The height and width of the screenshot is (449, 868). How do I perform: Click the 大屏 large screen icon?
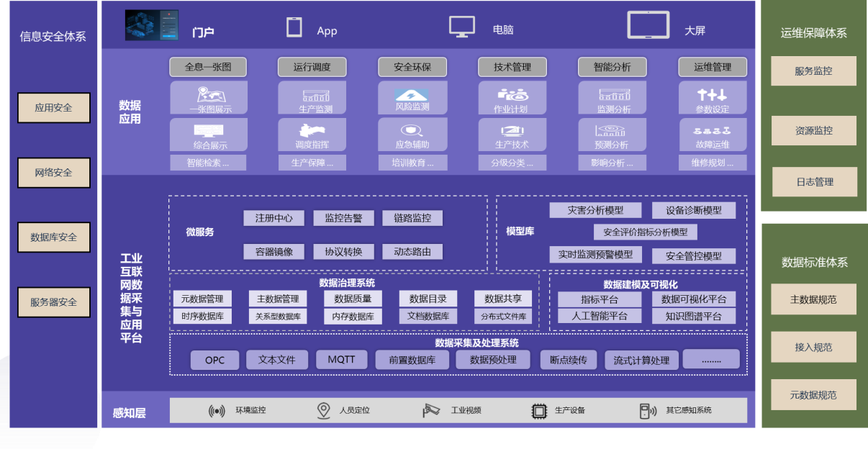point(648,25)
